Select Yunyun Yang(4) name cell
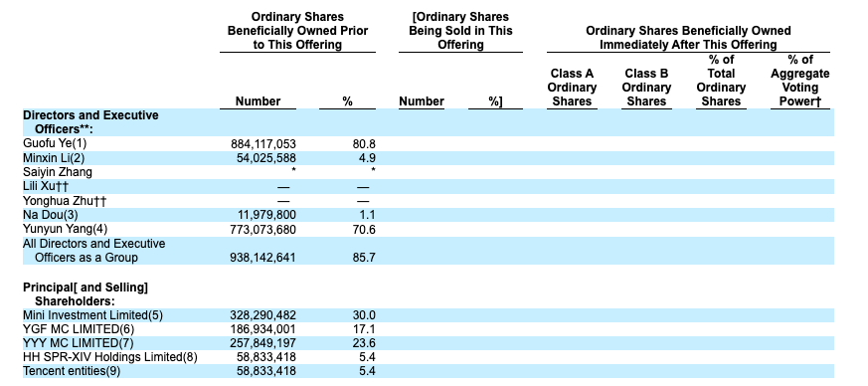Screen dimensions: 868x386 click(62, 229)
